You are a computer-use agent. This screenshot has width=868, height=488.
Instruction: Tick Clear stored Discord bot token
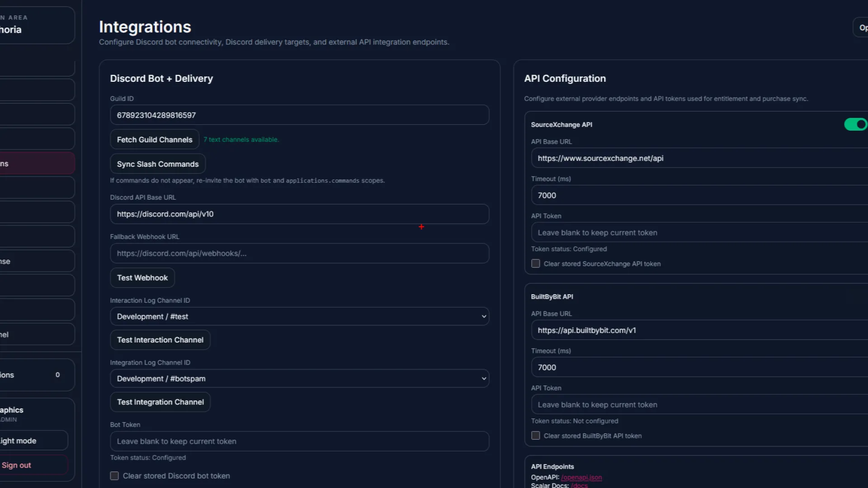point(114,476)
